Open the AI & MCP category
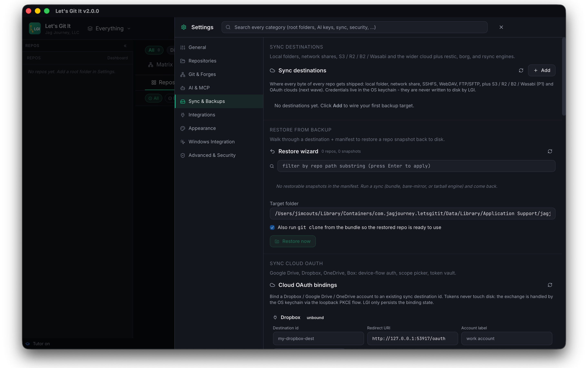This screenshot has height=368, width=588. [219, 88]
